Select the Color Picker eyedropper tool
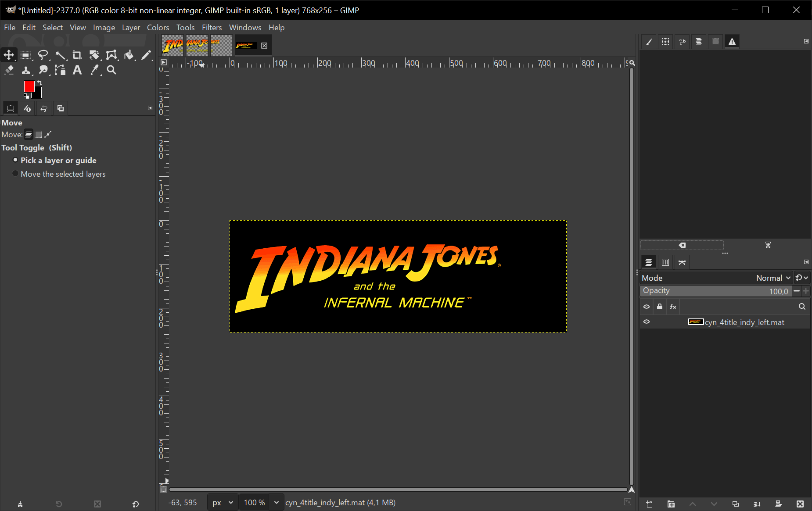Viewport: 812px width, 511px height. (x=94, y=70)
